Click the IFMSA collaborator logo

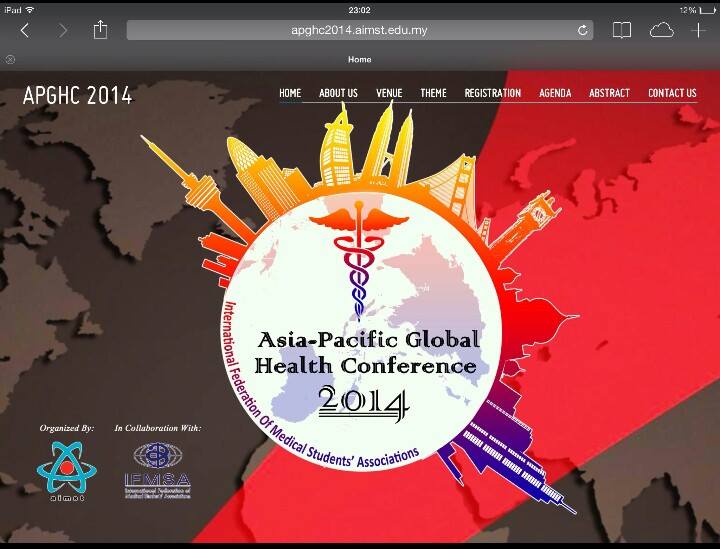(x=158, y=469)
